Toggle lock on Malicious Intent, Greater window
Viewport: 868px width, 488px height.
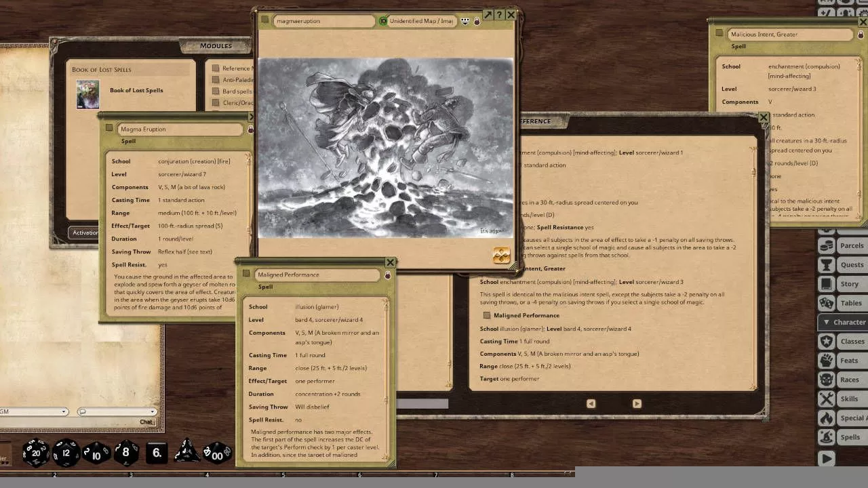point(860,35)
